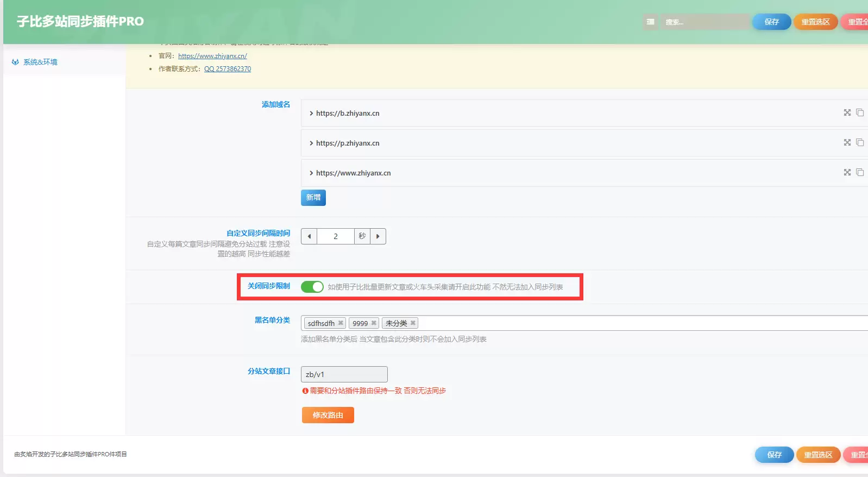Click the move icon on b.zhiyanx.cn row
868x477 pixels.
pyautogui.click(x=847, y=112)
